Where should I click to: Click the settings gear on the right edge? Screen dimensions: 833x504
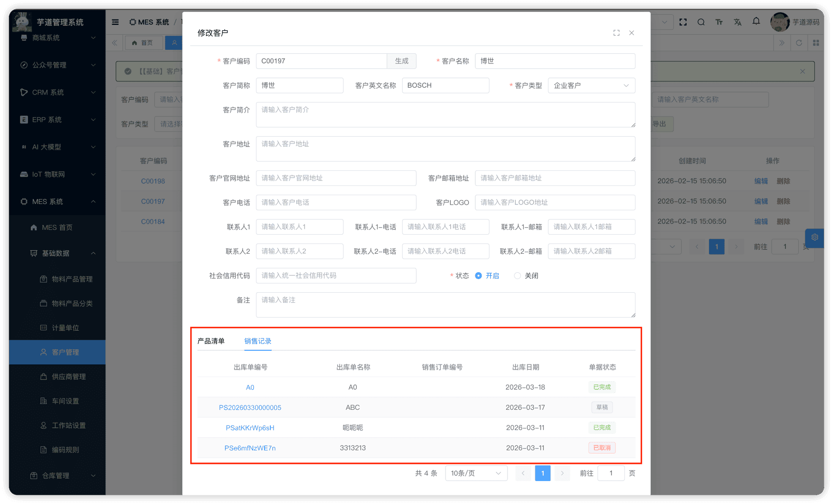(814, 238)
